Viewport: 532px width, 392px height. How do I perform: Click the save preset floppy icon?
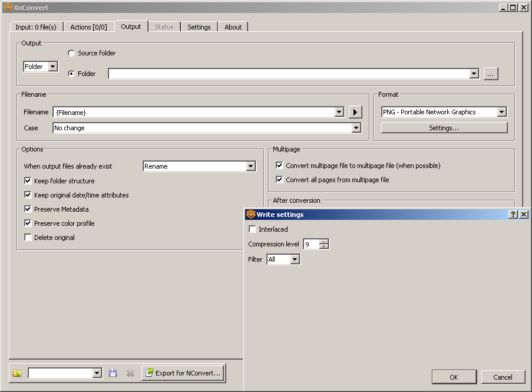pyautogui.click(x=113, y=373)
